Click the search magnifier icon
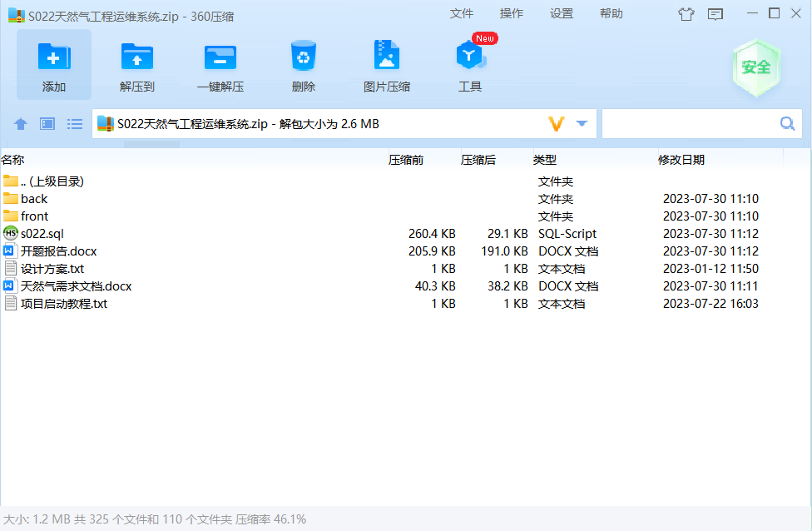The width and height of the screenshot is (812, 531). click(x=788, y=124)
